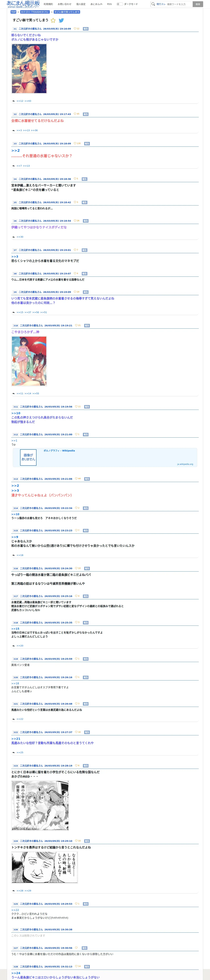Open 利用規約 in header menu

48,4
